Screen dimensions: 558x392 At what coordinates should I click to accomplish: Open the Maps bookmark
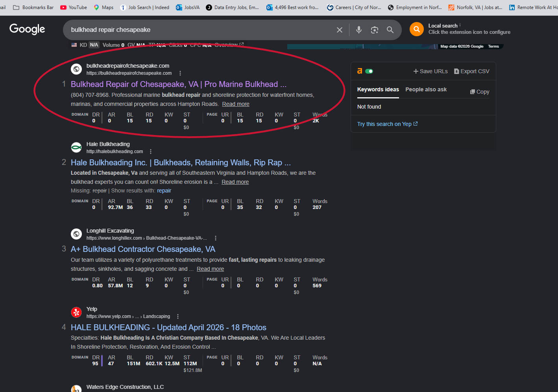[x=103, y=7]
